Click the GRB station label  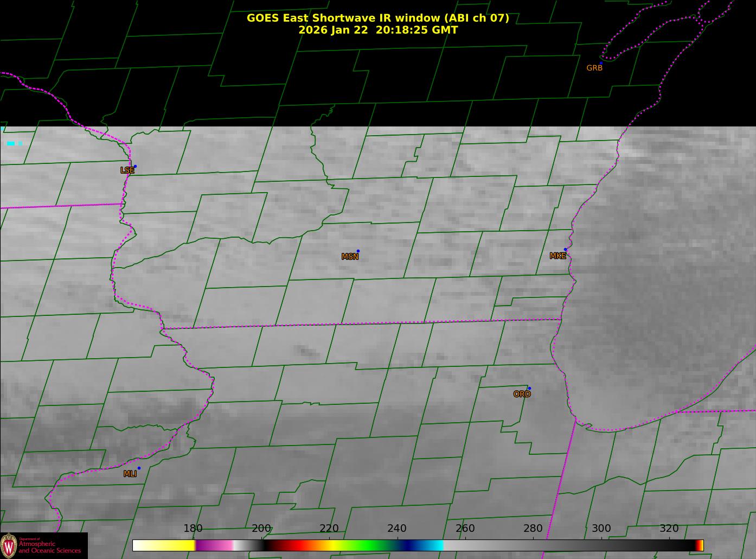coord(594,68)
